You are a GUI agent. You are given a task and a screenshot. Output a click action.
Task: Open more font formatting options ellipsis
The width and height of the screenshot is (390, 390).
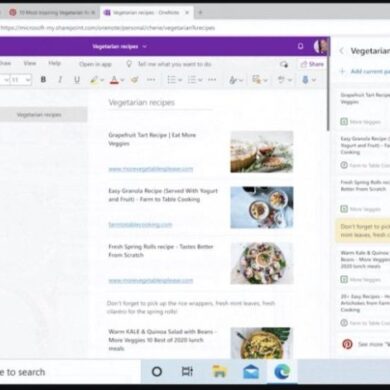click(151, 80)
